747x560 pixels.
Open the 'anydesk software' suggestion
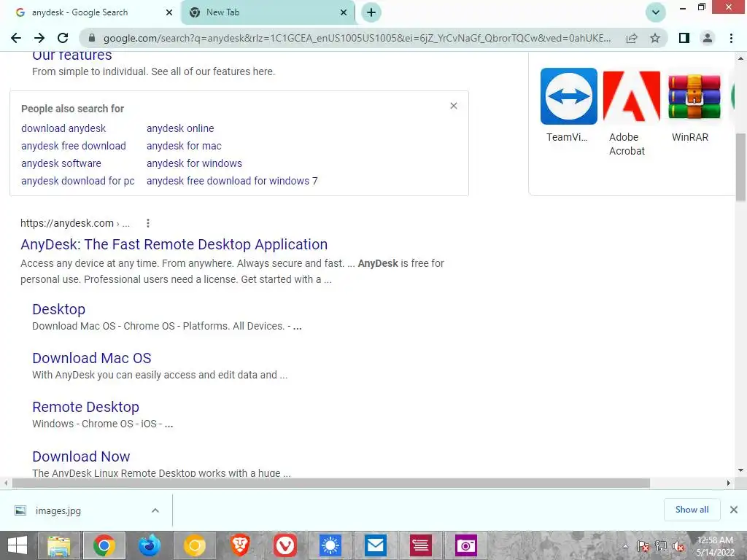(x=61, y=163)
